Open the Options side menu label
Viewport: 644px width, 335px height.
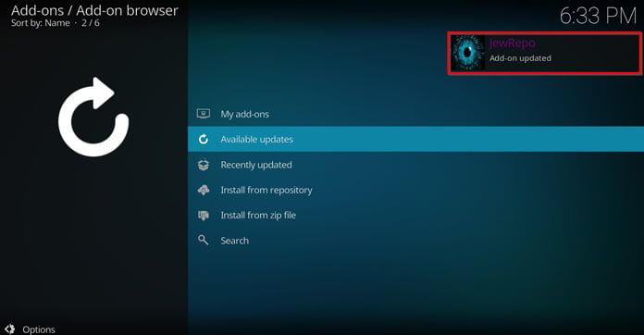(x=39, y=329)
